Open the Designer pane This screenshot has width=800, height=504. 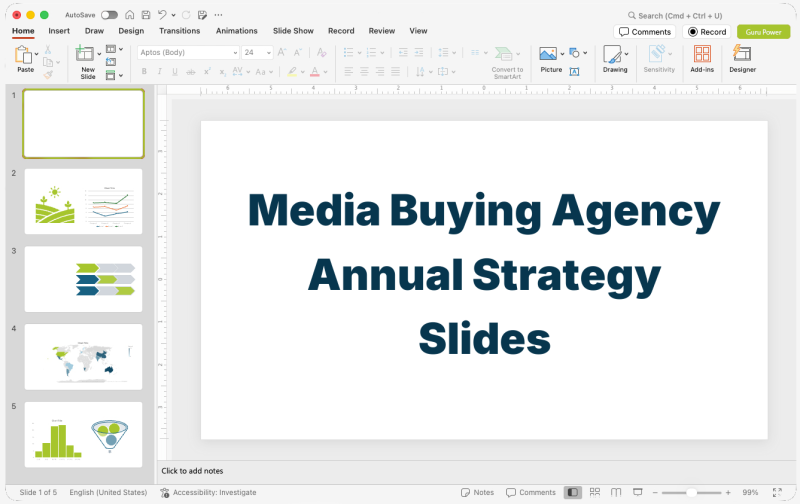point(742,59)
